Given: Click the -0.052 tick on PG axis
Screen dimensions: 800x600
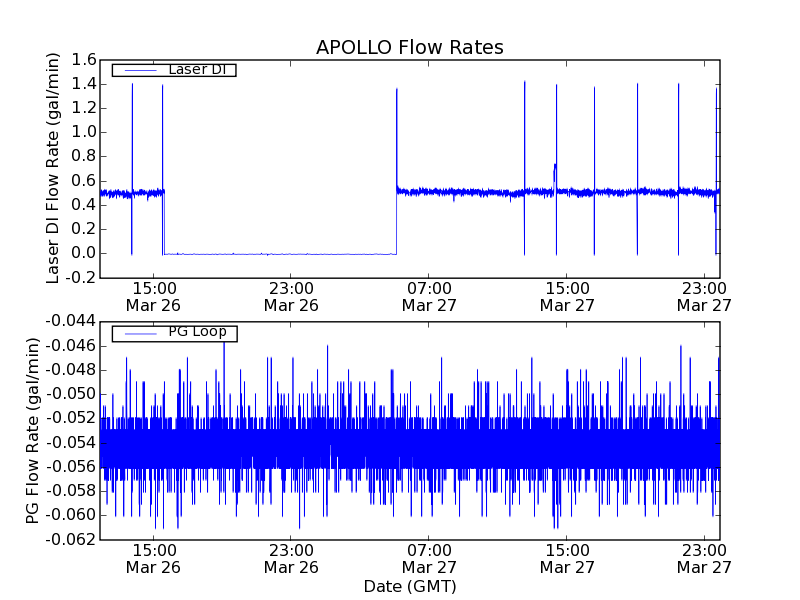Looking at the screenshot, I should [71, 418].
